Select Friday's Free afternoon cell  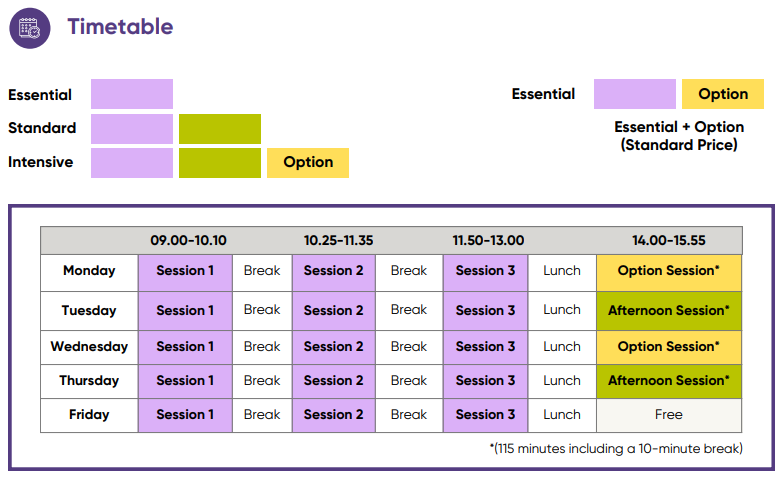669,414
